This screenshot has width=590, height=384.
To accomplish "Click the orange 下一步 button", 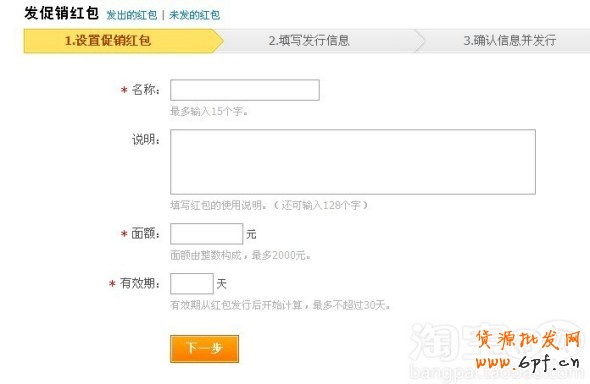I will pos(204,349).
